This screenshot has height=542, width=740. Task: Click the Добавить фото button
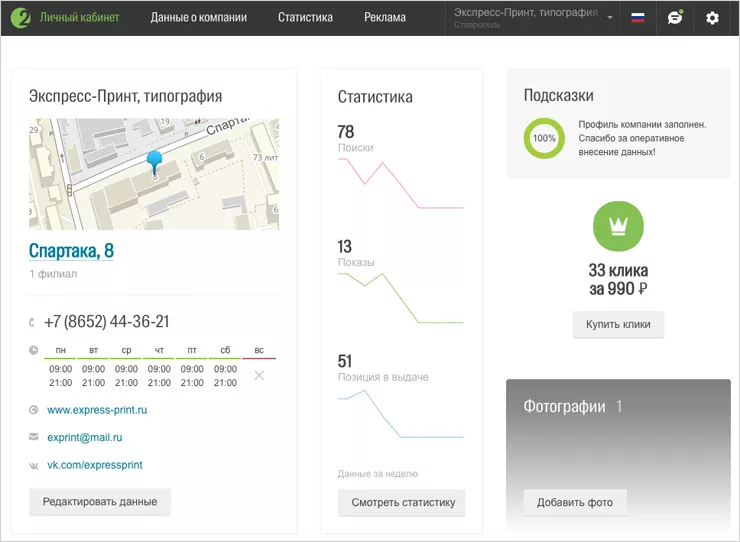(575, 503)
